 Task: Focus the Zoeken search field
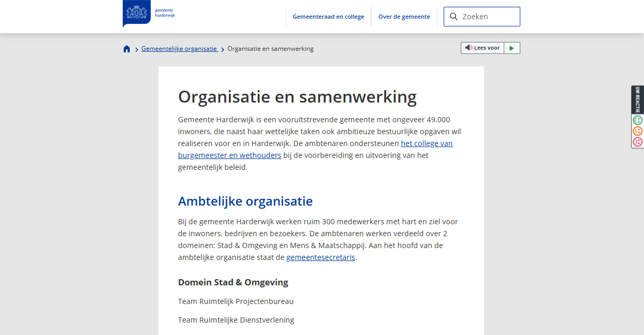click(x=482, y=17)
